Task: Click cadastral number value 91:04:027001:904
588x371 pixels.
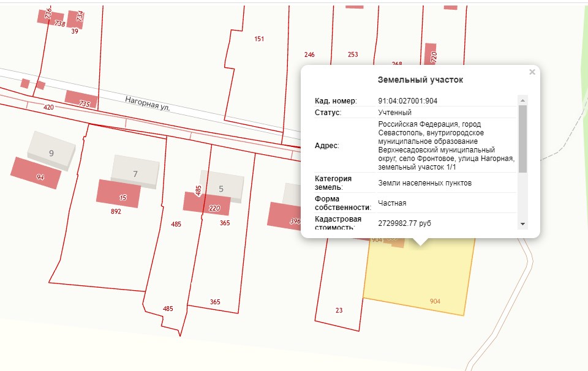Action: click(407, 101)
